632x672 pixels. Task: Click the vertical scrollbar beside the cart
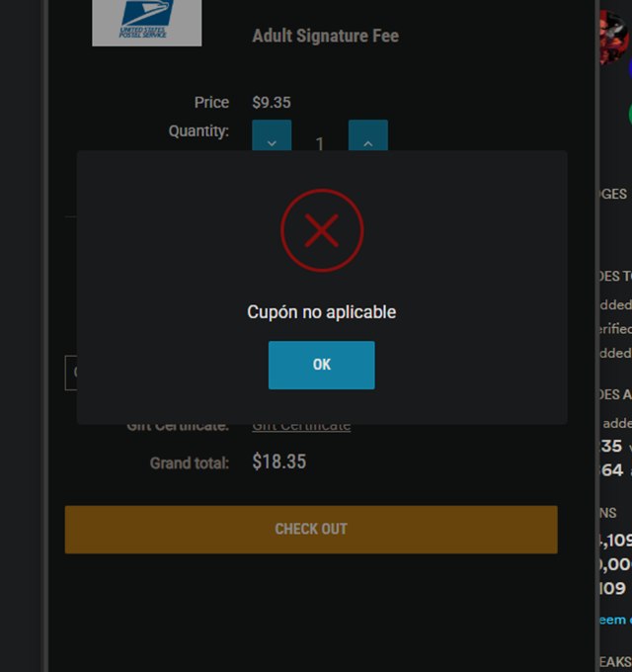point(596,336)
